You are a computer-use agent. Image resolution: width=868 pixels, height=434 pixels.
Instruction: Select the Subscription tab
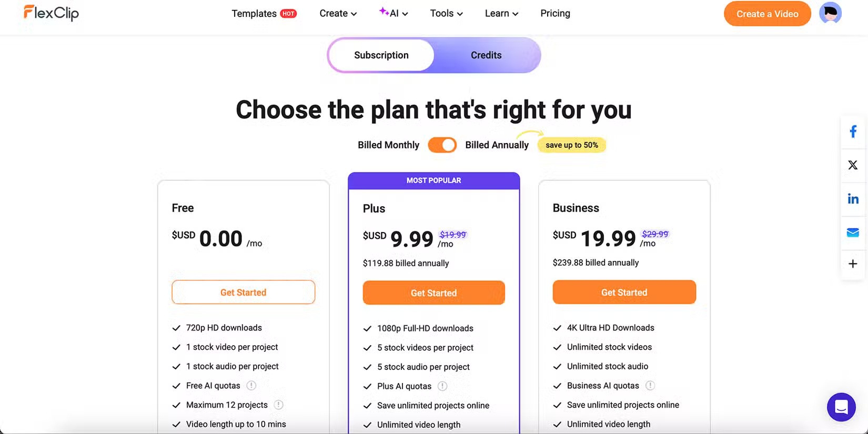381,55
